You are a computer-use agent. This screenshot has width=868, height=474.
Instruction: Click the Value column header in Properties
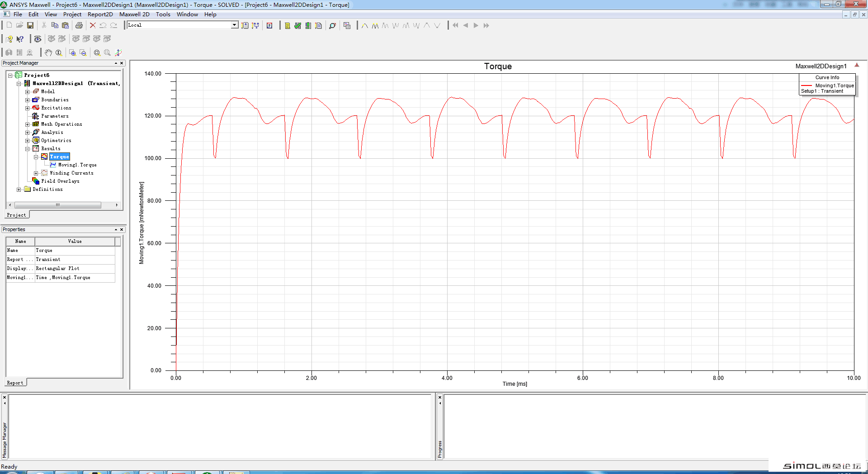click(x=75, y=242)
